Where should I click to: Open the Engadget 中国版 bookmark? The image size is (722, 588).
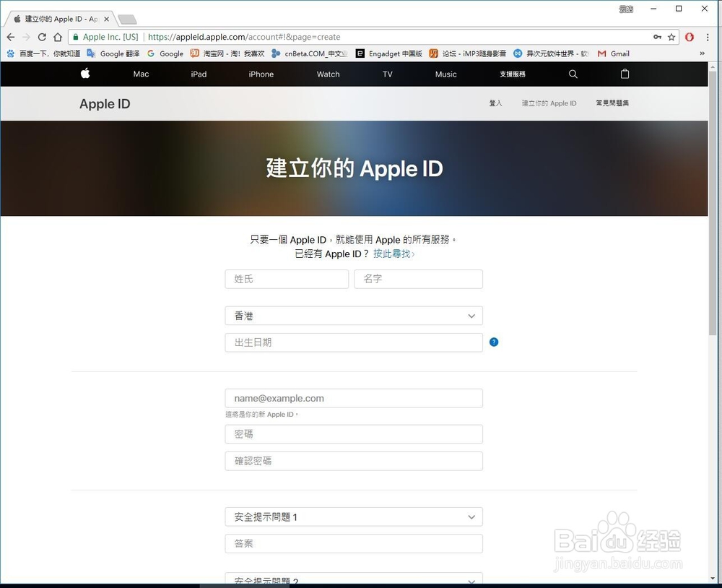(x=389, y=53)
